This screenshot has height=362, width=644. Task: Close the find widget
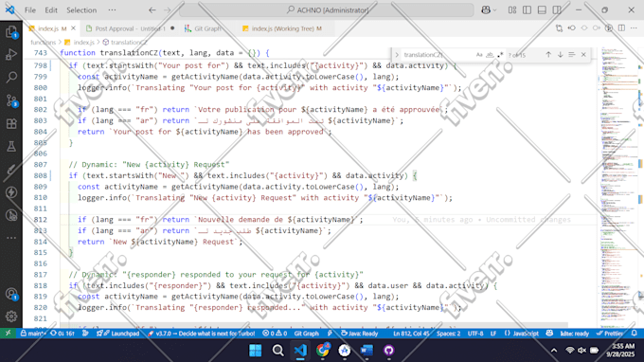583,55
